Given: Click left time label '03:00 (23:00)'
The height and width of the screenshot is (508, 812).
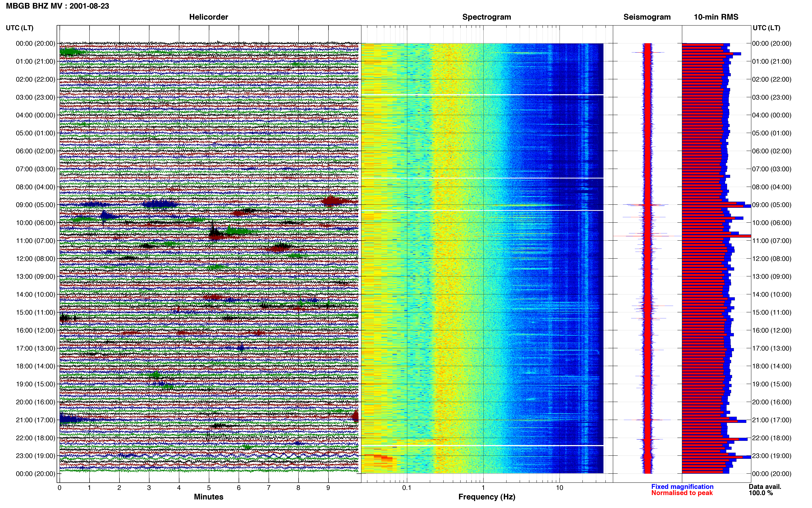Looking at the screenshot, I should [x=36, y=97].
